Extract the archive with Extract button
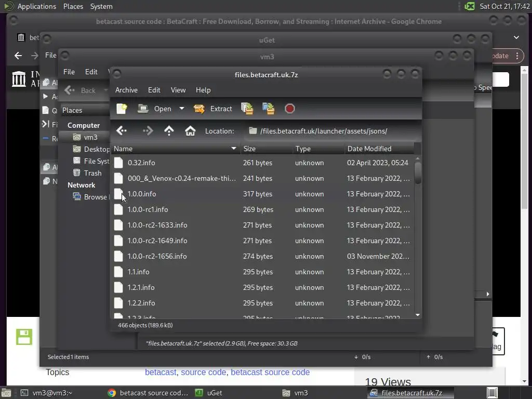Viewport: 532px width, 399px height. pyautogui.click(x=212, y=109)
